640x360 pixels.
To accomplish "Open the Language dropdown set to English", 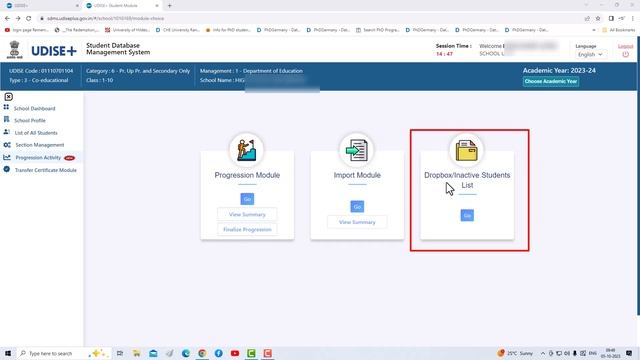I will coord(590,54).
